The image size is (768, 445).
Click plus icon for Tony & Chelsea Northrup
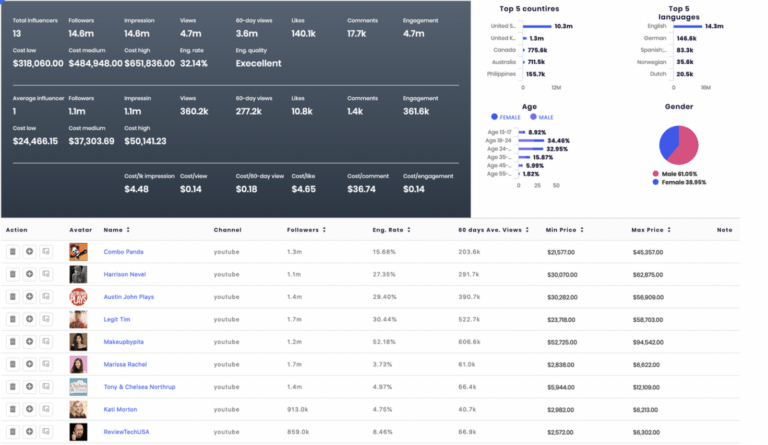29,387
